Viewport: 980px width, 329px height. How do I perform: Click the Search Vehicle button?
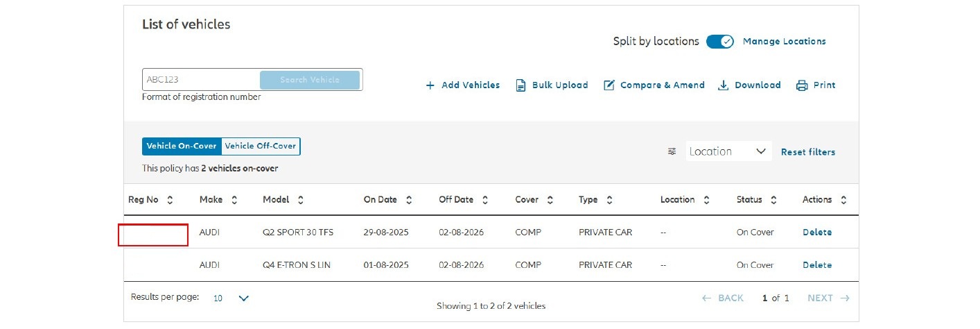[310, 80]
